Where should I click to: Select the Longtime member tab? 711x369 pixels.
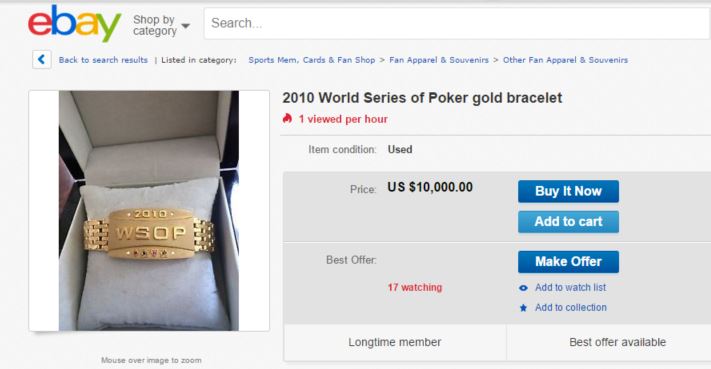click(x=394, y=342)
